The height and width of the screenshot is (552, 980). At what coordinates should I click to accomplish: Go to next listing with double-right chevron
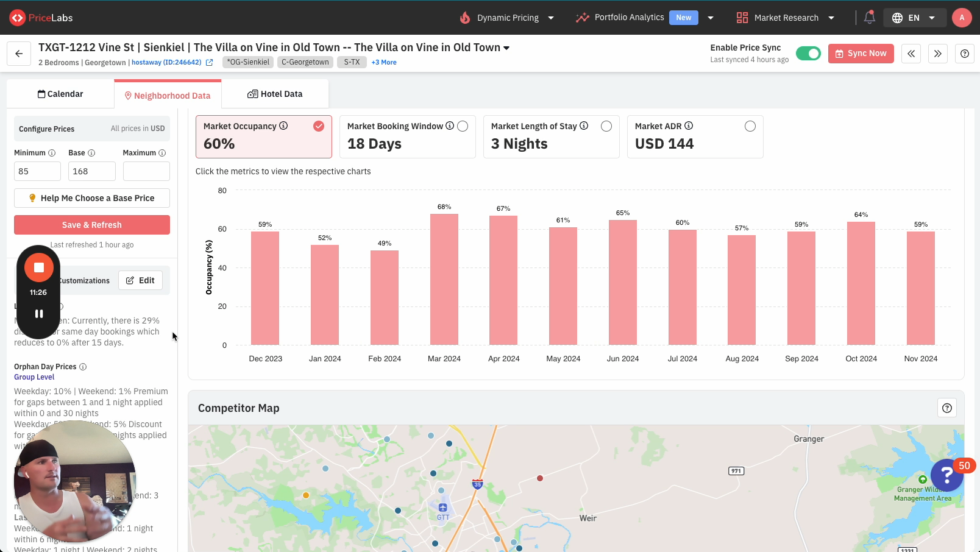pos(938,54)
